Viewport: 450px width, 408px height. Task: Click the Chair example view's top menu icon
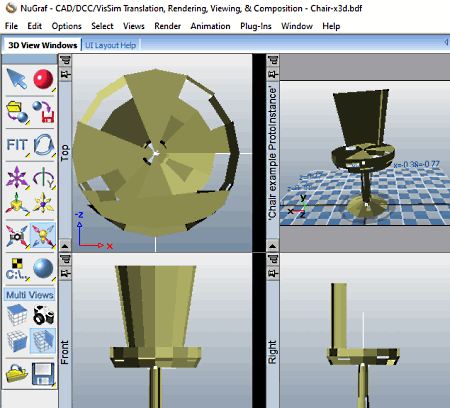pos(273,60)
